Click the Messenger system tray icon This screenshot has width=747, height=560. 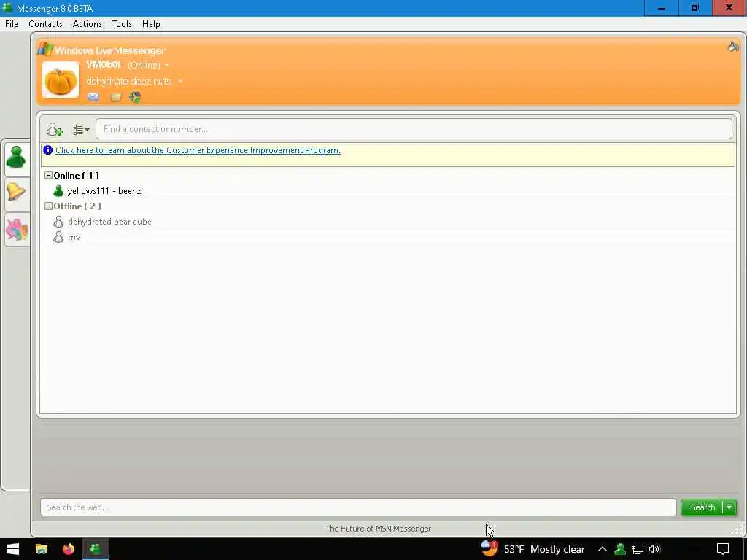pos(620,549)
